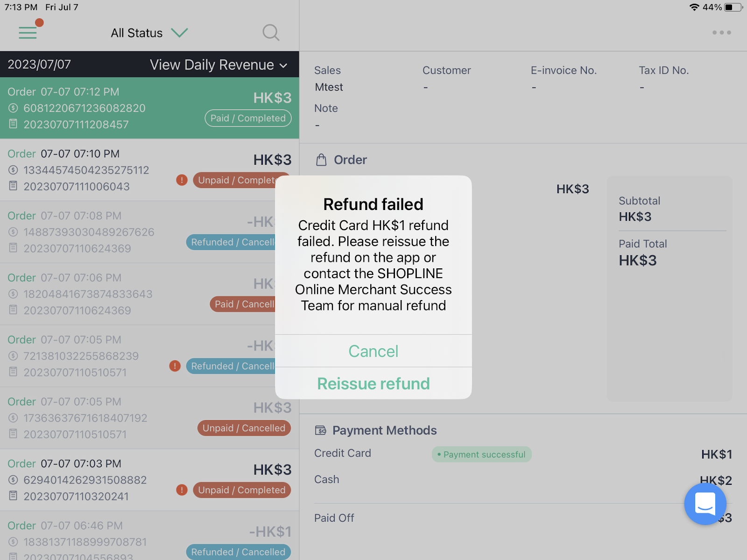This screenshot has height=560, width=747.
Task: Open order 07-07 07:12 PM
Action: pyautogui.click(x=149, y=108)
